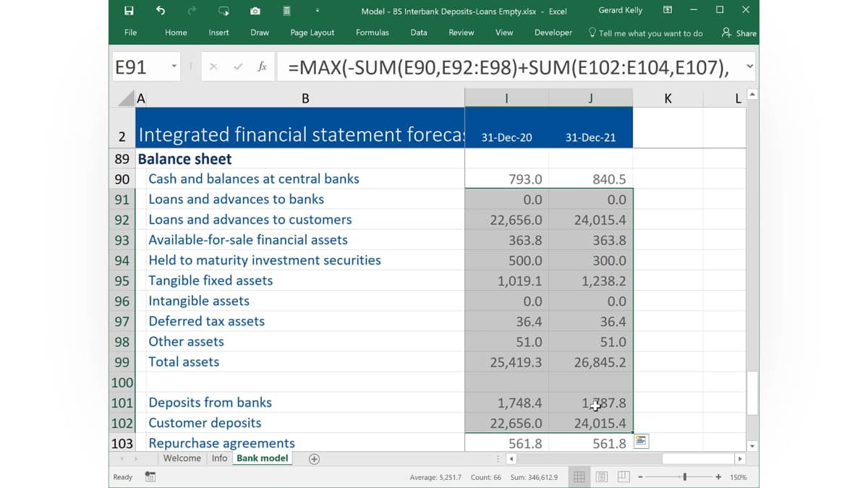Click the Share button
868x488 pixels.
point(739,33)
